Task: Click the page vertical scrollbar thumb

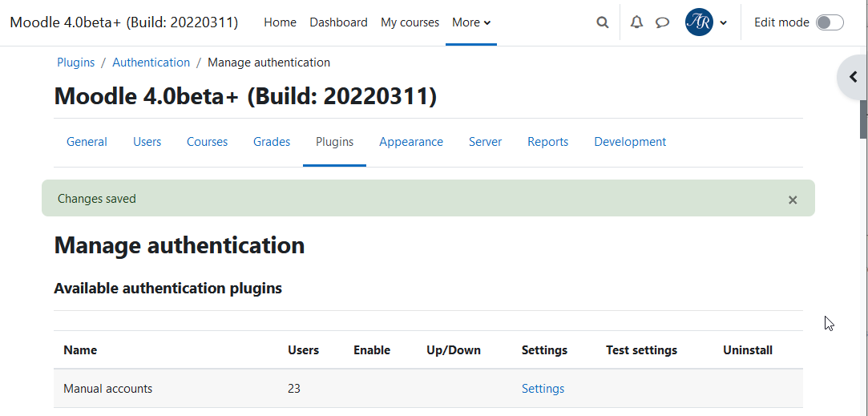Action: pyautogui.click(x=863, y=119)
